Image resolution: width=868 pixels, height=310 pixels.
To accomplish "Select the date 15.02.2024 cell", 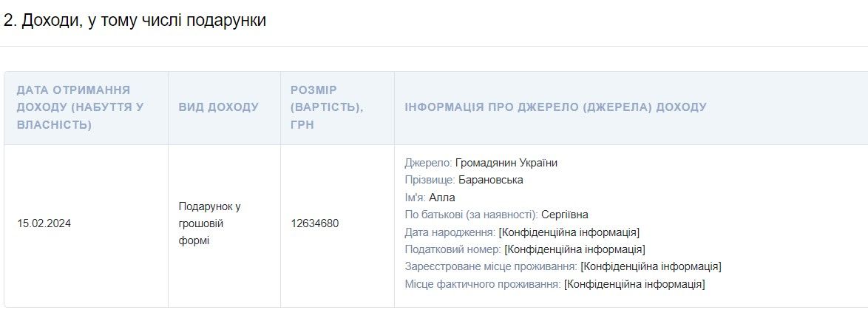I will click(x=44, y=223).
